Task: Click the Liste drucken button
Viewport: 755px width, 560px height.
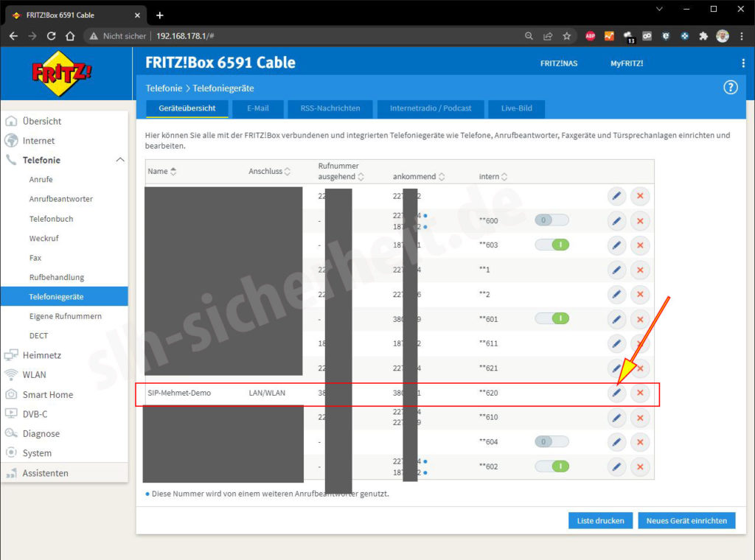Action: (x=600, y=520)
